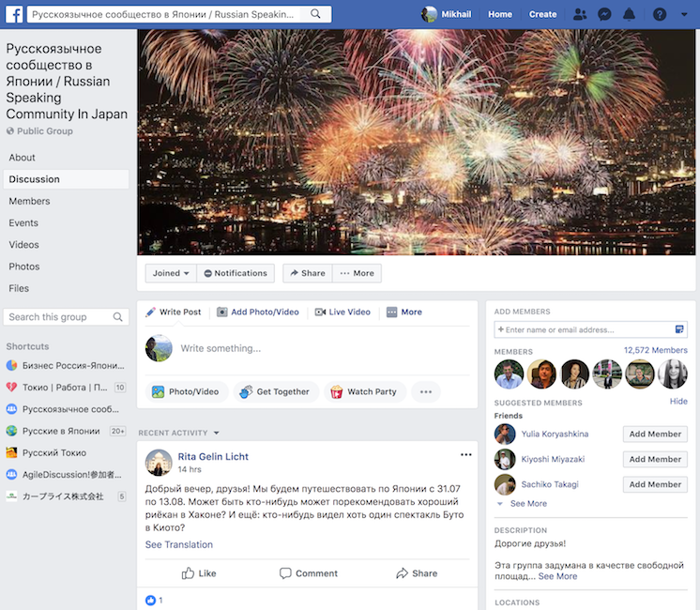This screenshot has width=700, height=610.
Task: Open the 12,572 Members link
Action: coord(655,351)
